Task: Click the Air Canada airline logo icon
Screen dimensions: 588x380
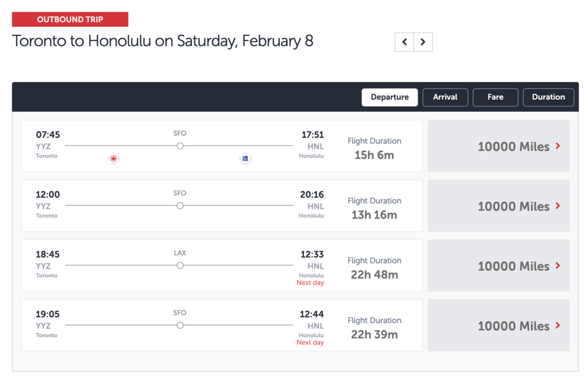Action: [x=114, y=159]
